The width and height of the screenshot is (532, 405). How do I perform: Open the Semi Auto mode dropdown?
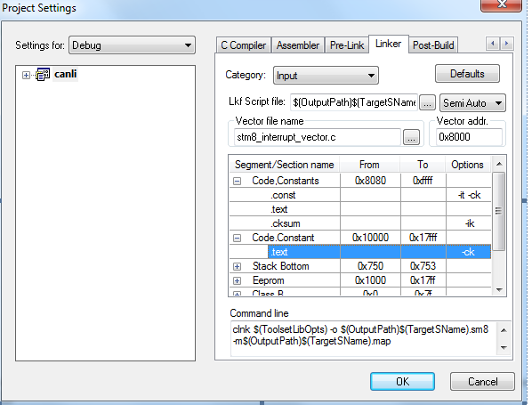(x=472, y=103)
